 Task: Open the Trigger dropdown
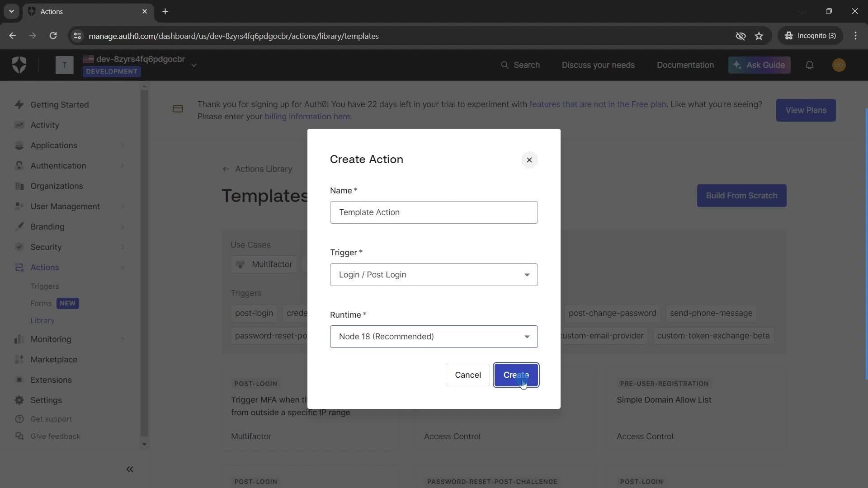(434, 275)
